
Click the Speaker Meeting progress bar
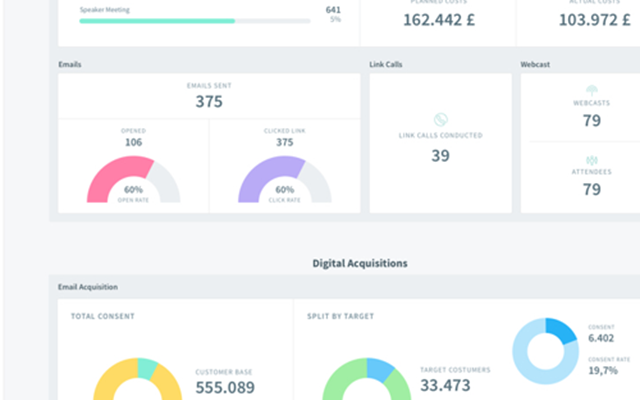[195, 21]
